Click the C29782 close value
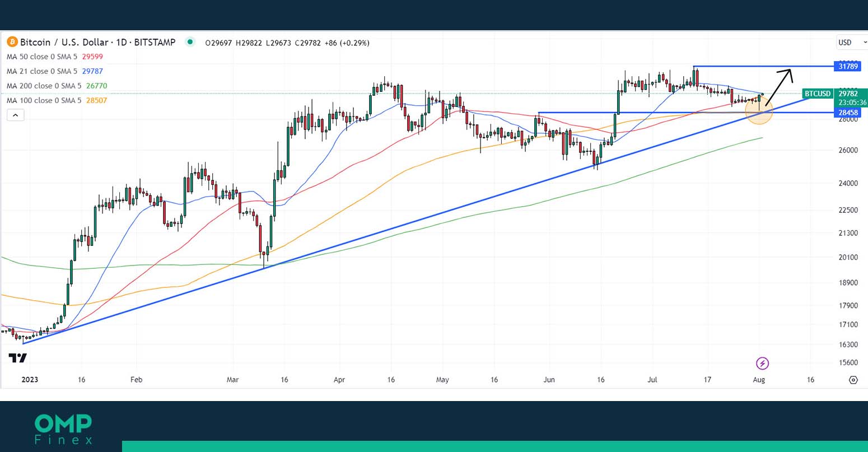 (x=307, y=43)
